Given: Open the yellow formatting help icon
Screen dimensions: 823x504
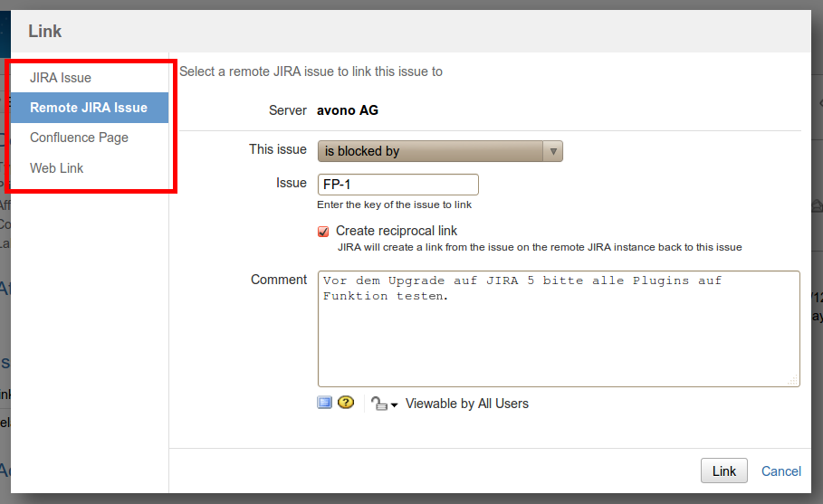Looking at the screenshot, I should pos(346,403).
